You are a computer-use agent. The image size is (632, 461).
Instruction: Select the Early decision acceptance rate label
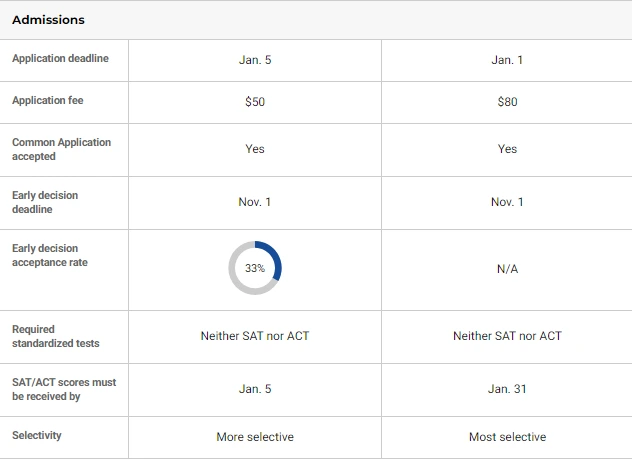[x=49, y=255]
